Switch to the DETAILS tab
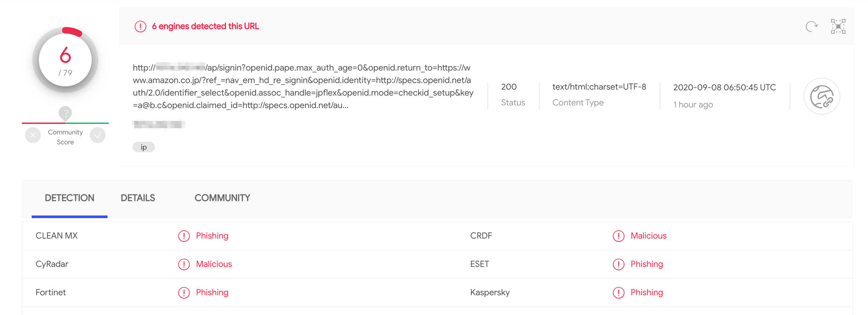This screenshot has height=315, width=868. [x=138, y=198]
